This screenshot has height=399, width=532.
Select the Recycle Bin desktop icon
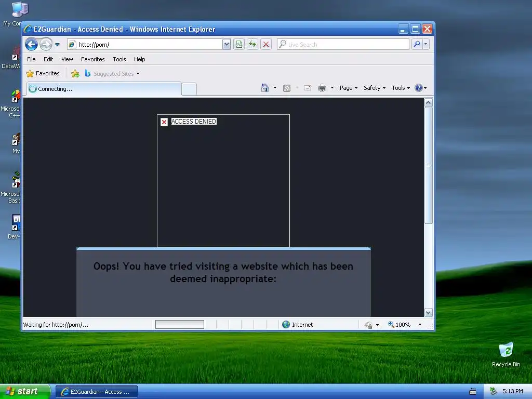pyautogui.click(x=506, y=354)
